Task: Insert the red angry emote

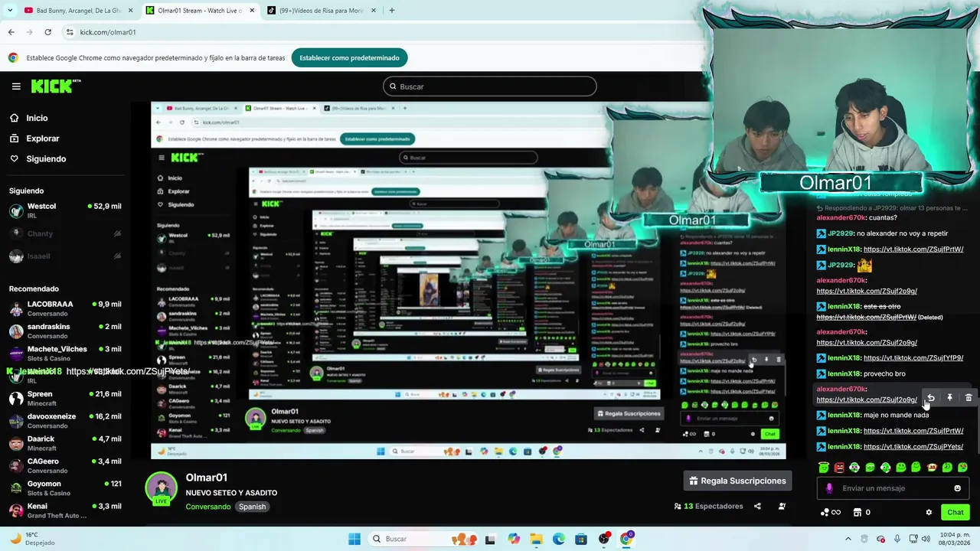Action: pos(839,467)
